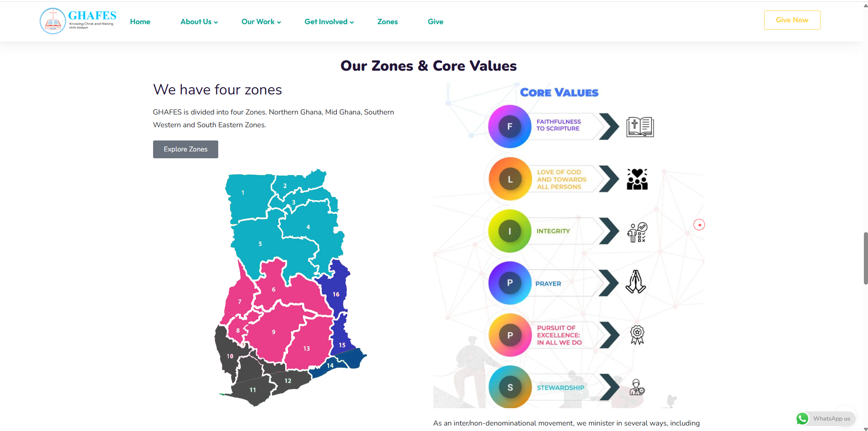Click the people with heart icon
This screenshot has width=868, height=431.
(x=637, y=179)
